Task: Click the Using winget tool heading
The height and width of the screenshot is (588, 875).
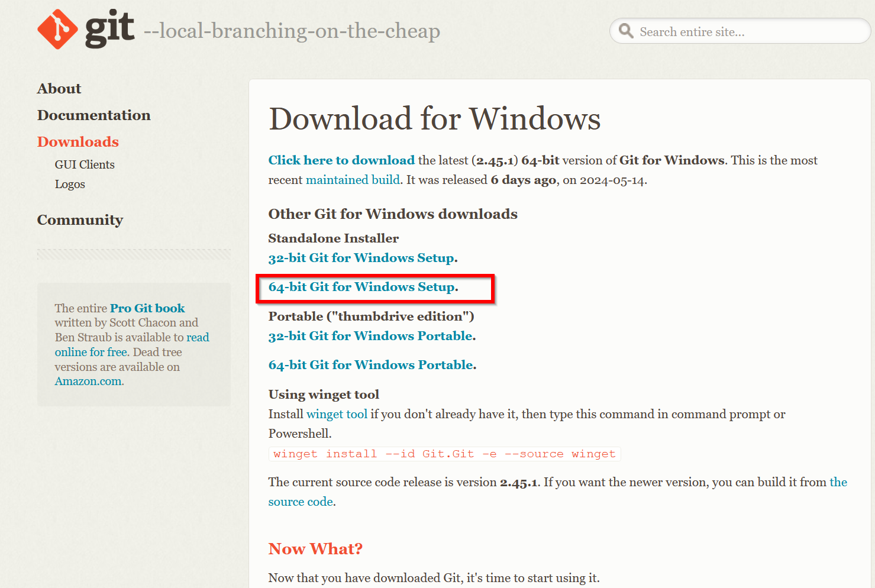Action: [324, 395]
